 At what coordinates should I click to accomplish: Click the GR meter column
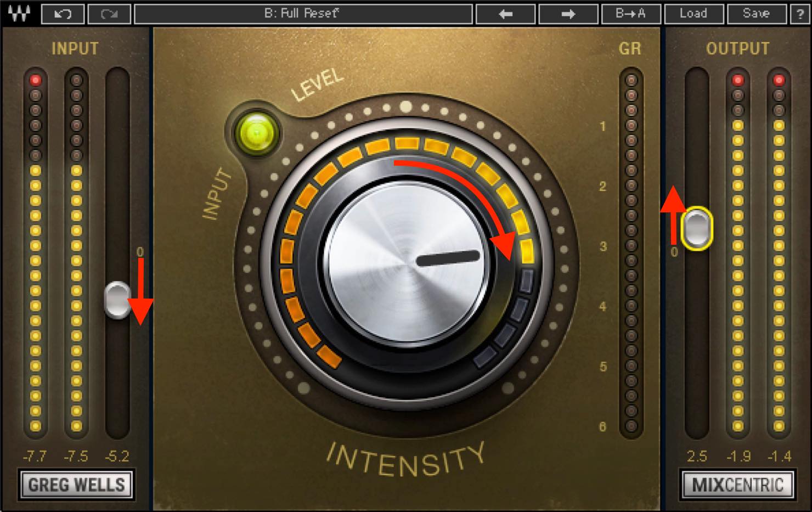(x=631, y=253)
